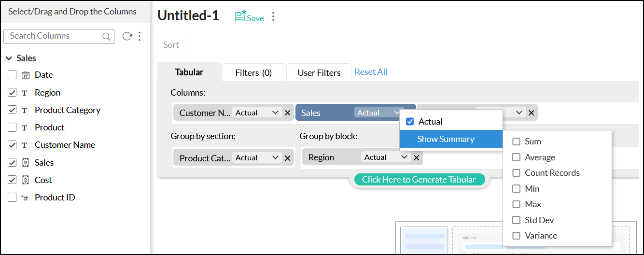Switch to the Filters tab
Viewport: 644px width, 255px height.
click(x=253, y=73)
